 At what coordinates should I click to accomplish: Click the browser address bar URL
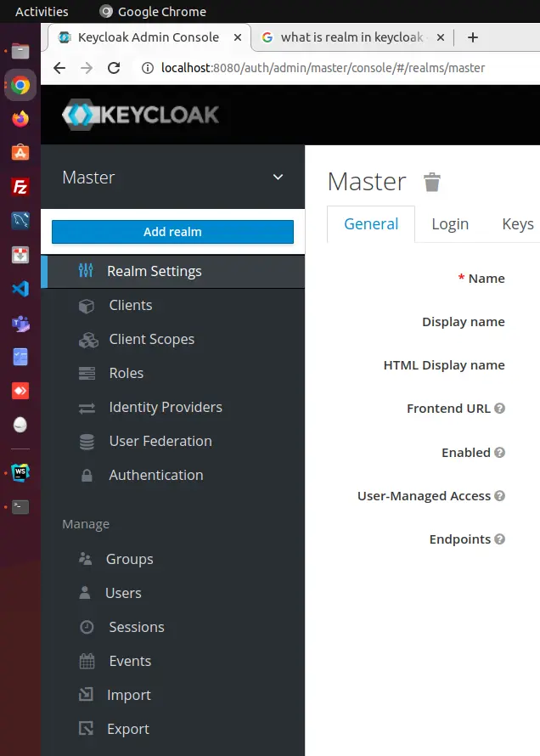click(323, 68)
